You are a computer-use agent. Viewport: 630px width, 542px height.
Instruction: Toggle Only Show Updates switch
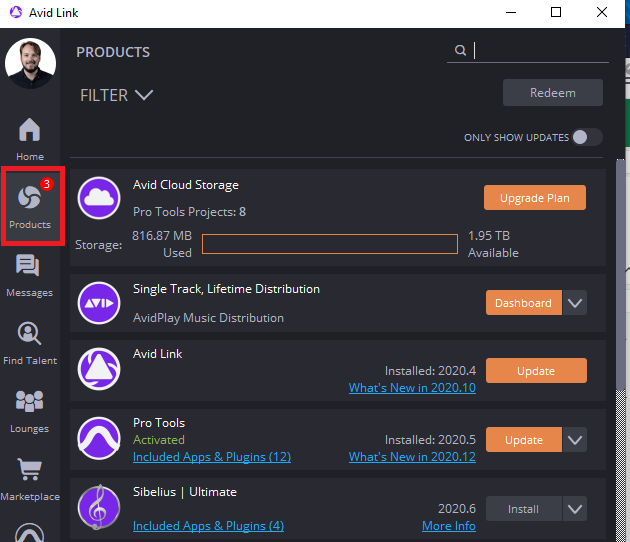(587, 137)
